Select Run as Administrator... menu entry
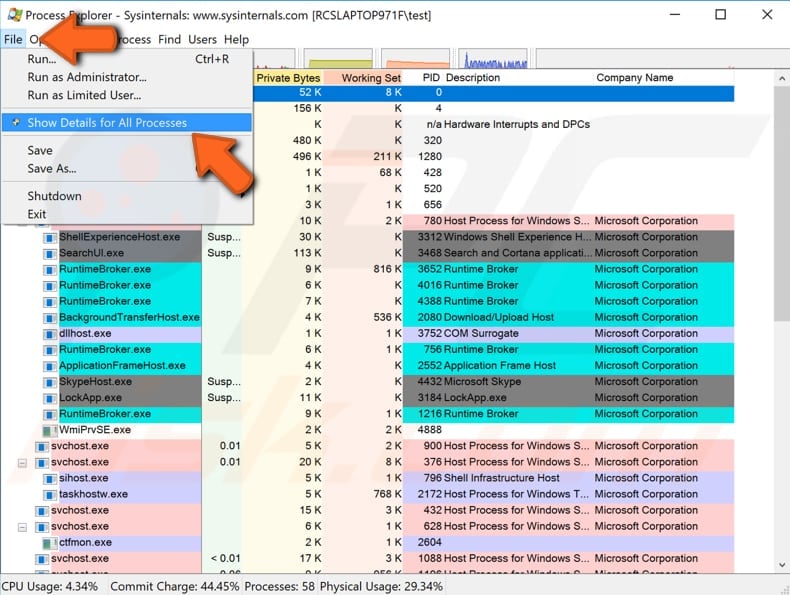Screen dimensions: 790x595 coord(127,77)
